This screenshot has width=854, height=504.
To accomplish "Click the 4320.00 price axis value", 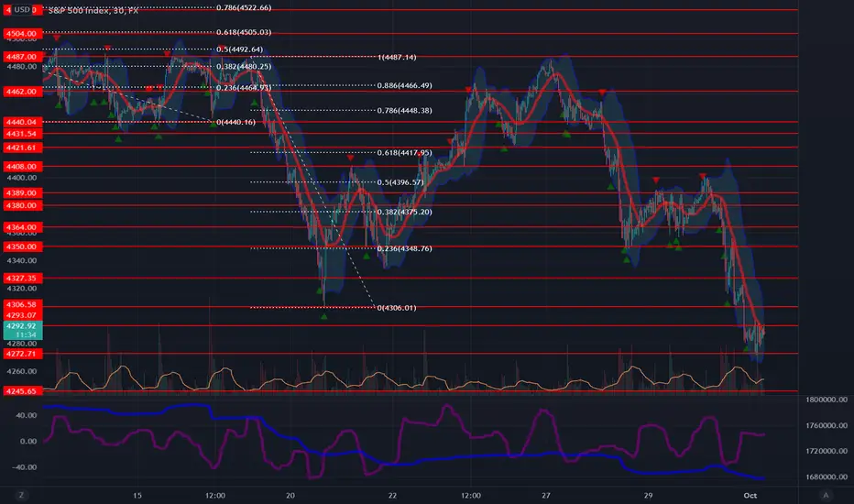I will [x=21, y=289].
